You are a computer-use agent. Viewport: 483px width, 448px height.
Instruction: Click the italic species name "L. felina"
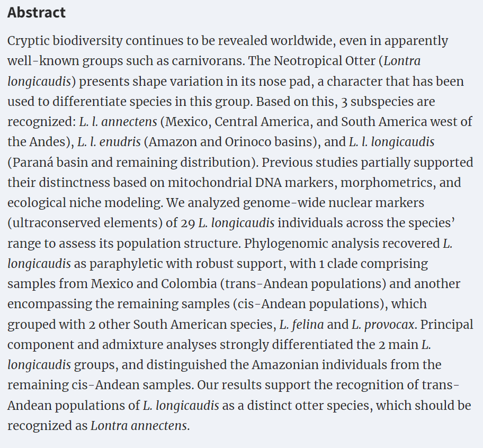click(310, 324)
